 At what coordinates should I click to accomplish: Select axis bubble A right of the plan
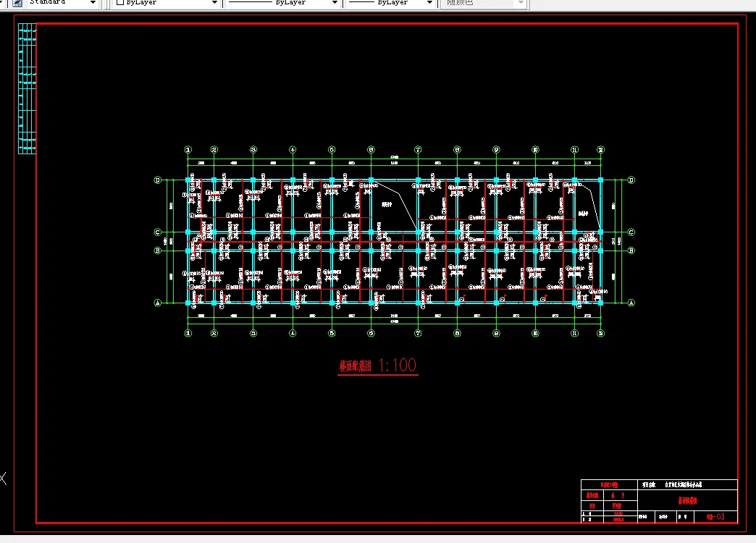point(631,303)
